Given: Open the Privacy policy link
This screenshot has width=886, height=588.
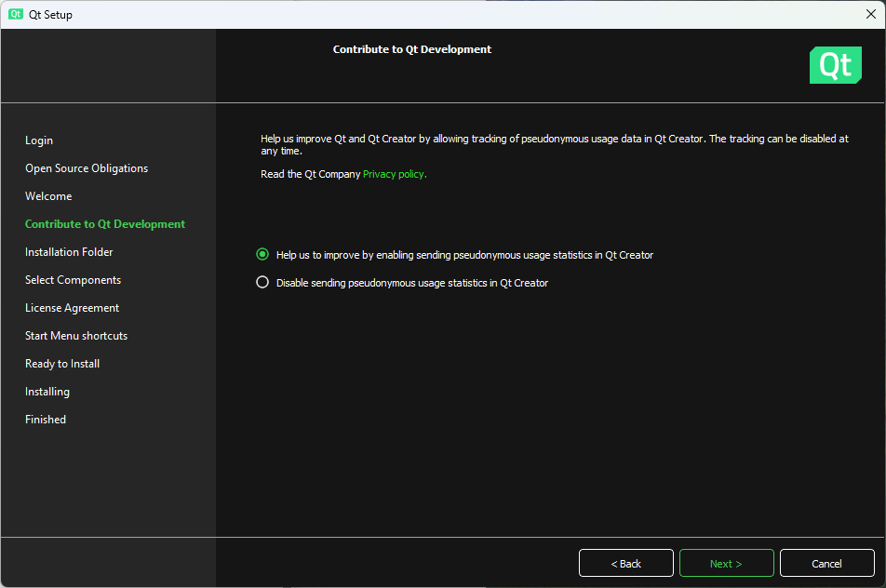Looking at the screenshot, I should [x=395, y=174].
